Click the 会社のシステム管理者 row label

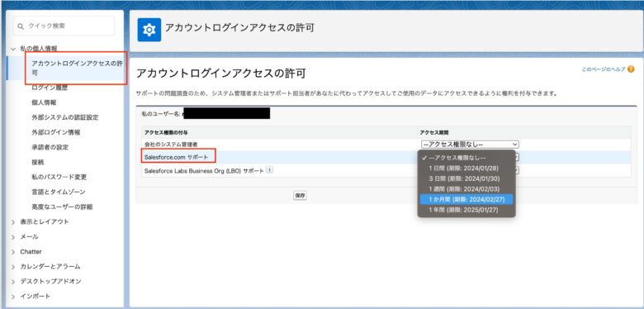pos(171,145)
